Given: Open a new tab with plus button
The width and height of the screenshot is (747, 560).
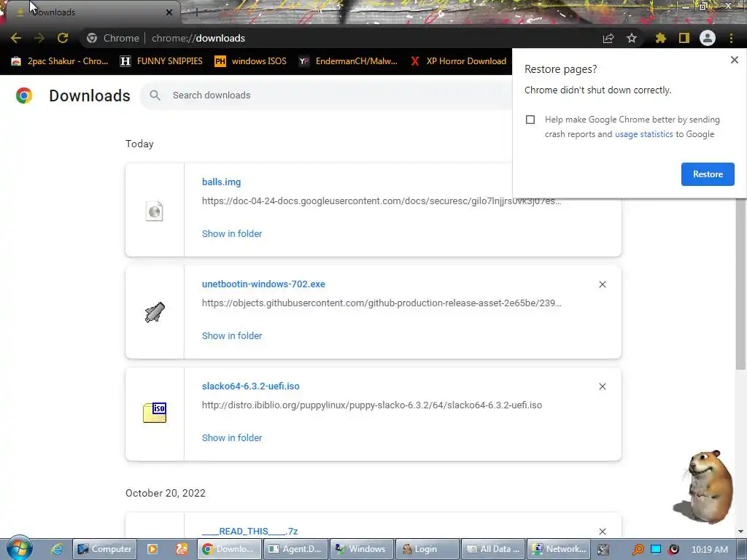Looking at the screenshot, I should pos(196,12).
